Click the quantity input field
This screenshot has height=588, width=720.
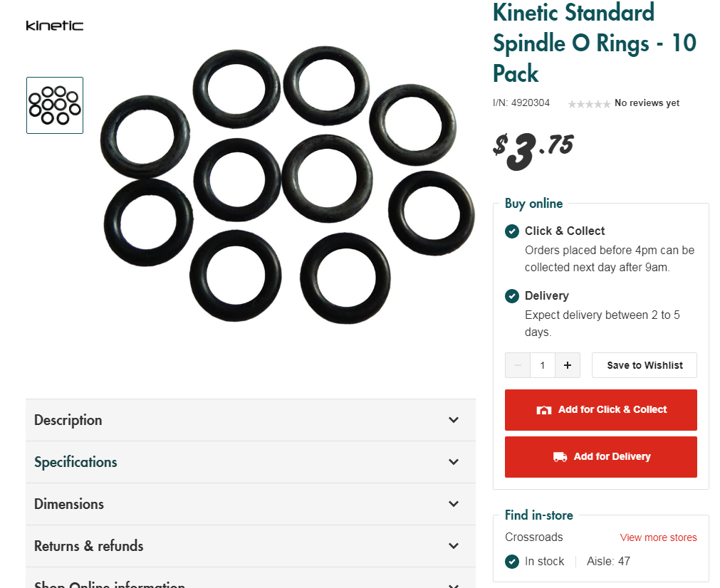pos(543,365)
